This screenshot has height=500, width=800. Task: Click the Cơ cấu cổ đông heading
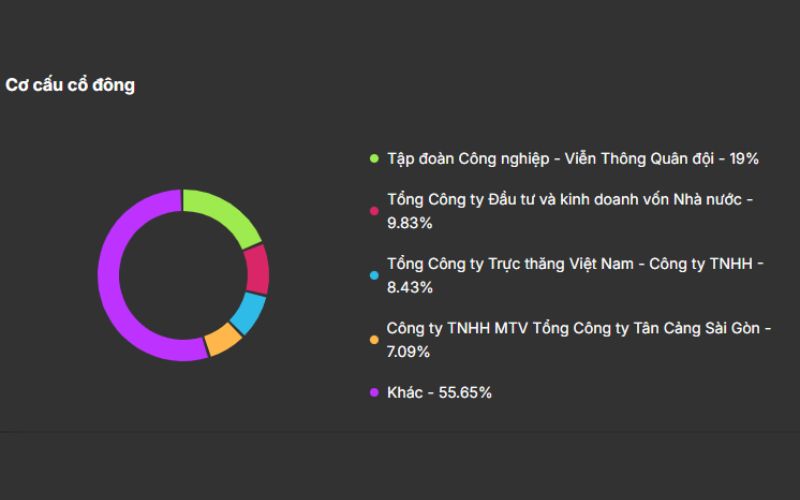(x=70, y=85)
